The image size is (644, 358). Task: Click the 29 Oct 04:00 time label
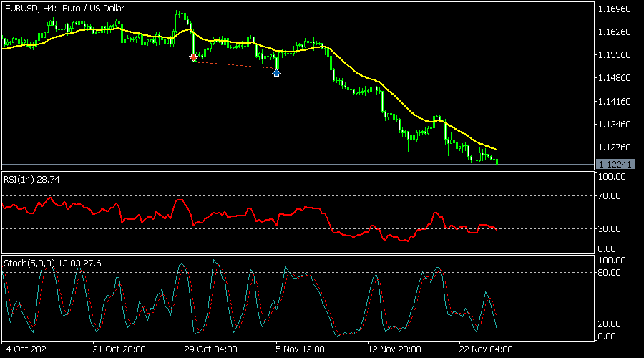tap(210, 349)
